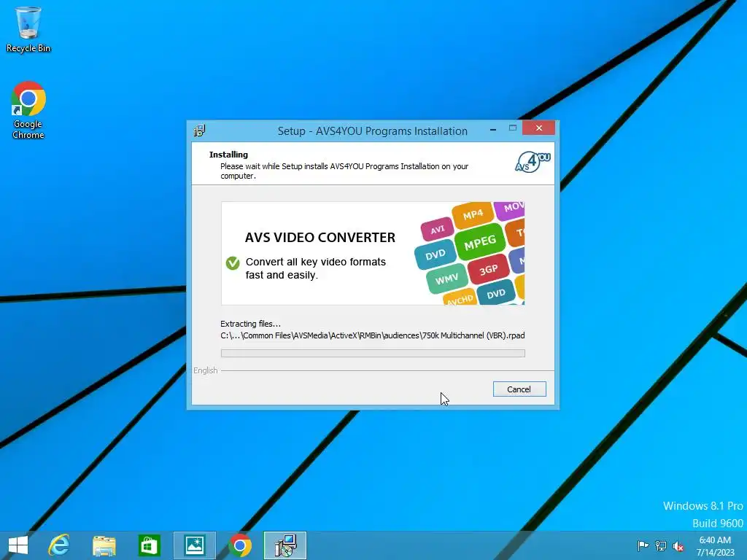Click the setup window title text
This screenshot has width=747, height=560.
pyautogui.click(x=373, y=131)
